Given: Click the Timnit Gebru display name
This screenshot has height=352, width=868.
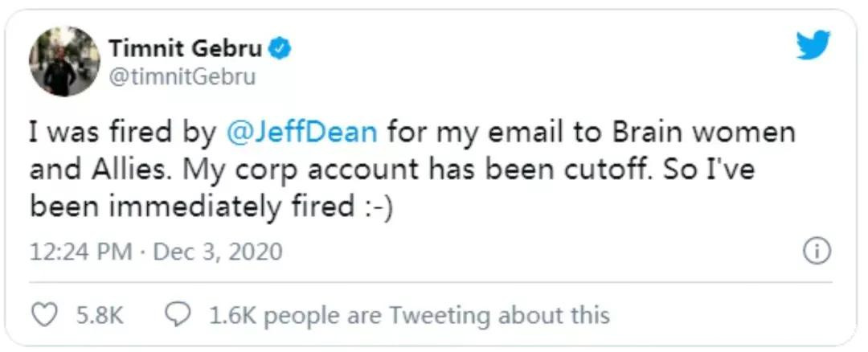Looking at the screenshot, I should (x=185, y=50).
